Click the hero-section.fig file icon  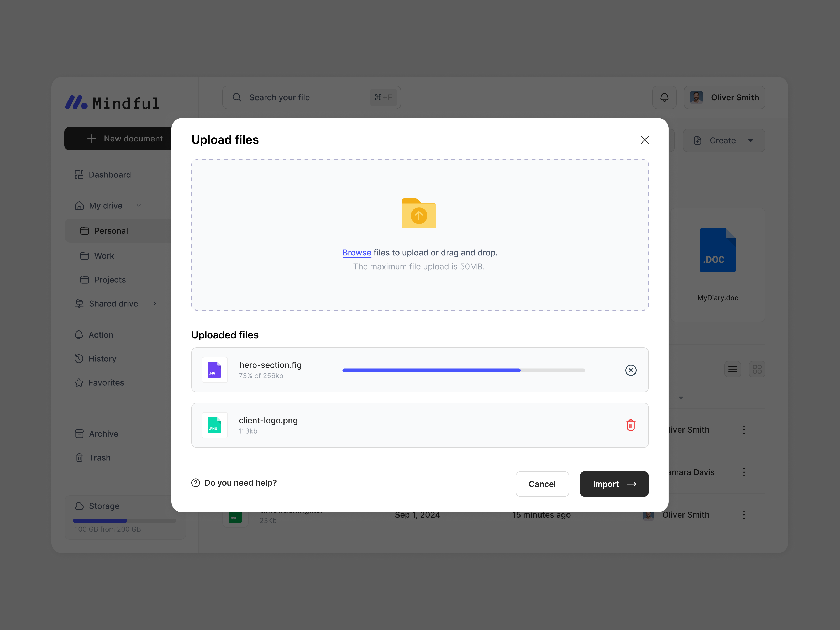[214, 370]
